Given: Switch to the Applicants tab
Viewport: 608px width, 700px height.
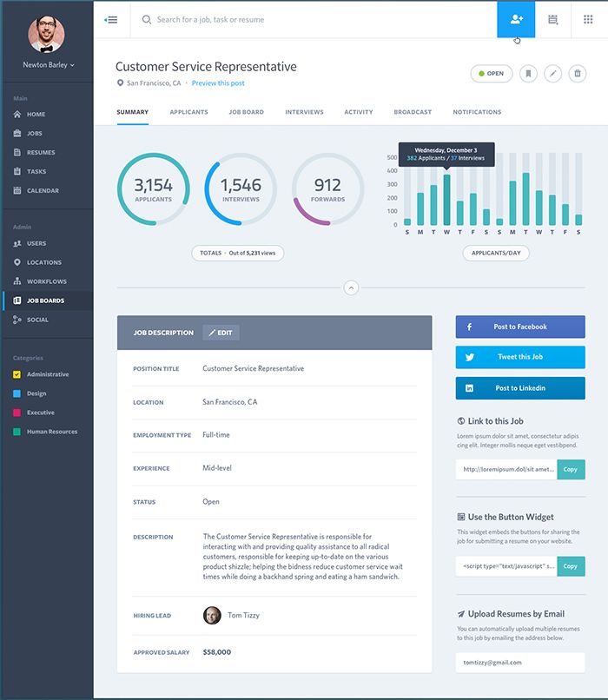Looking at the screenshot, I should pos(188,112).
